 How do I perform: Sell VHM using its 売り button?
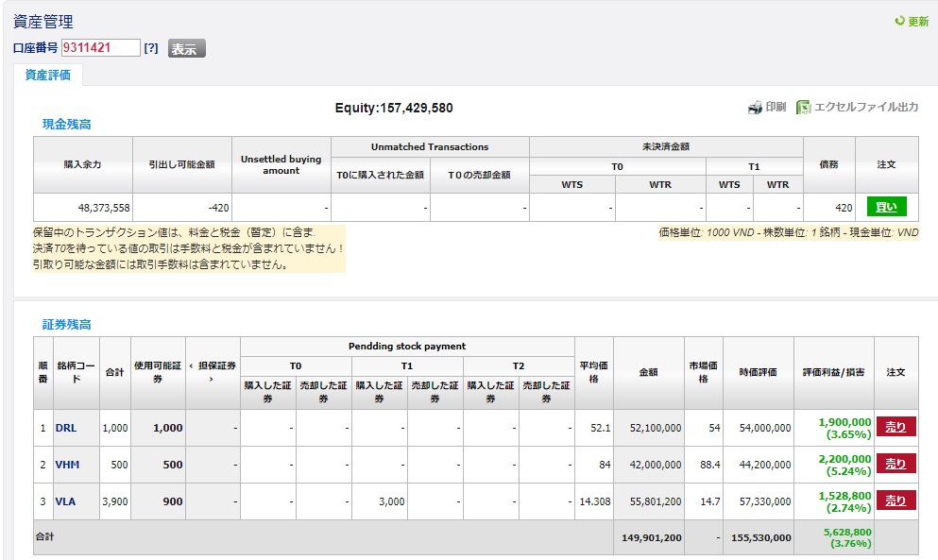coord(895,464)
